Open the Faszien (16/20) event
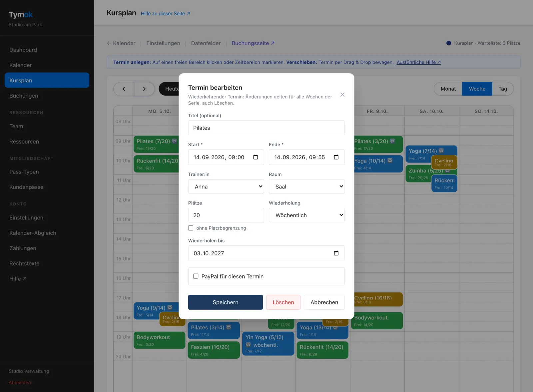This screenshot has width=533, height=392. click(x=214, y=350)
